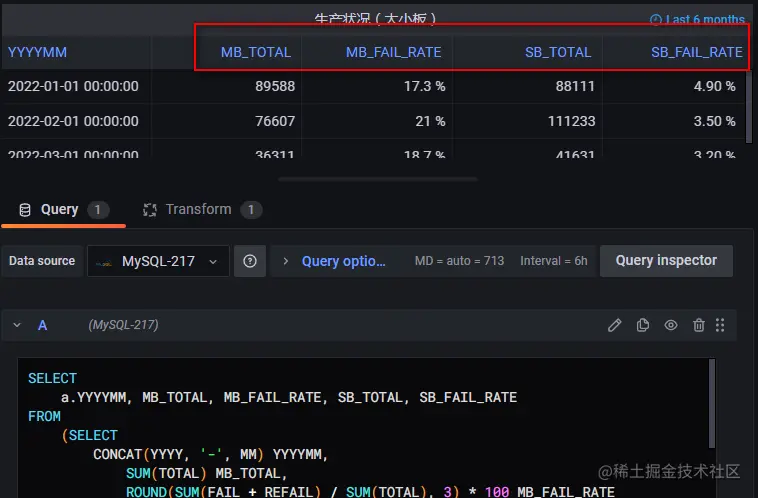Click (MySQL-217) label in query row

pos(123,325)
